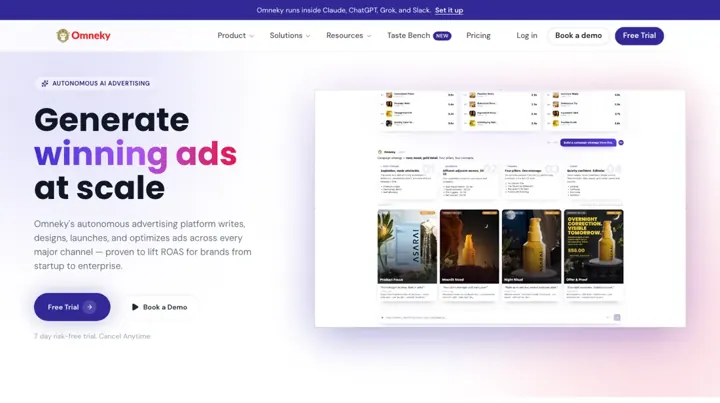Click the Omneky logo
The height and width of the screenshot is (403, 720).
(x=83, y=35)
